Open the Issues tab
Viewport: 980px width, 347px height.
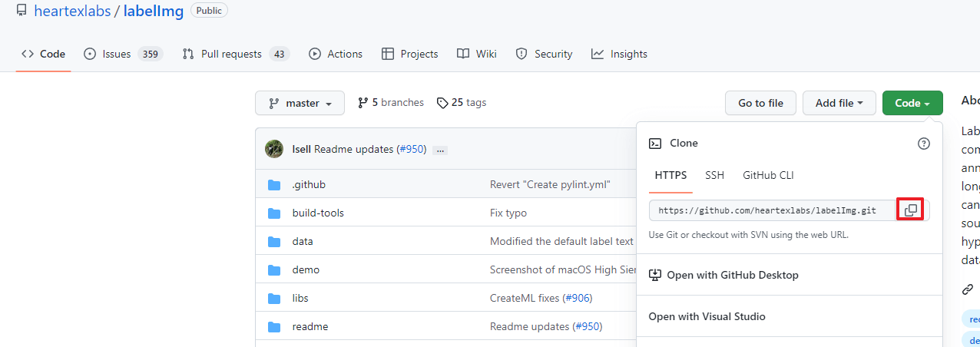tap(123, 54)
